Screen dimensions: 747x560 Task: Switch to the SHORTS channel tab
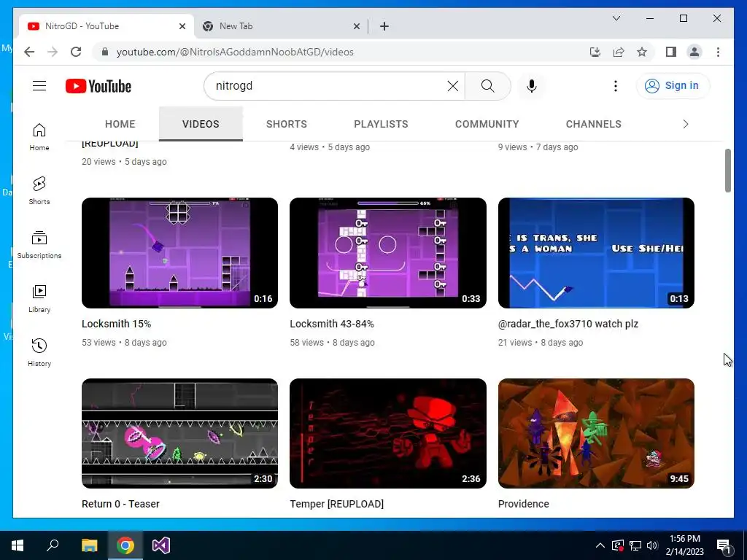click(286, 124)
